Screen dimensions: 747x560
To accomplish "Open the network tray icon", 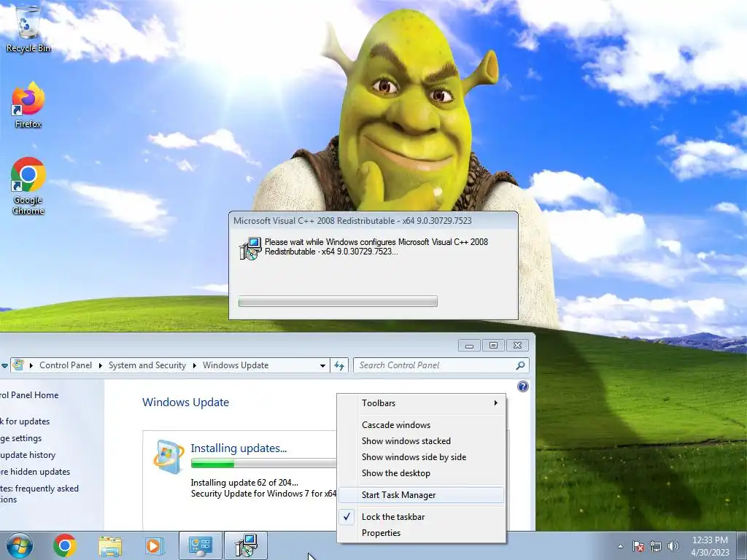I will pyautogui.click(x=656, y=546).
